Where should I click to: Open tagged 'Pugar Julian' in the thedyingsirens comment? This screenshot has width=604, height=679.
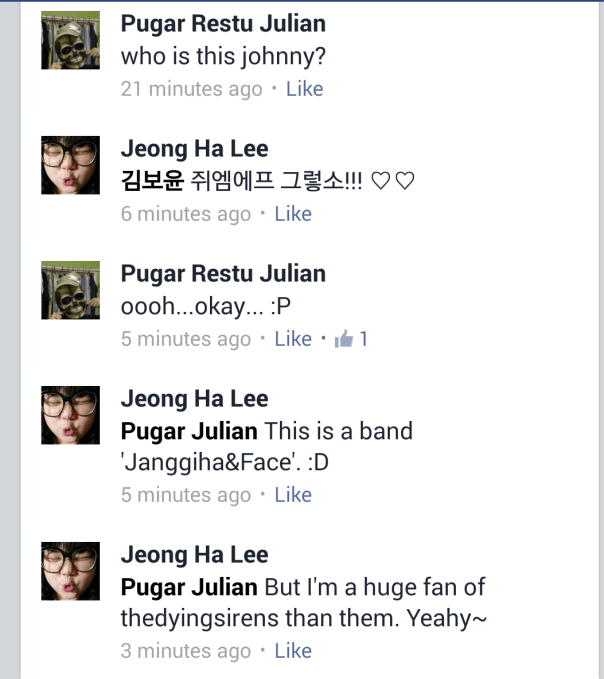189,587
